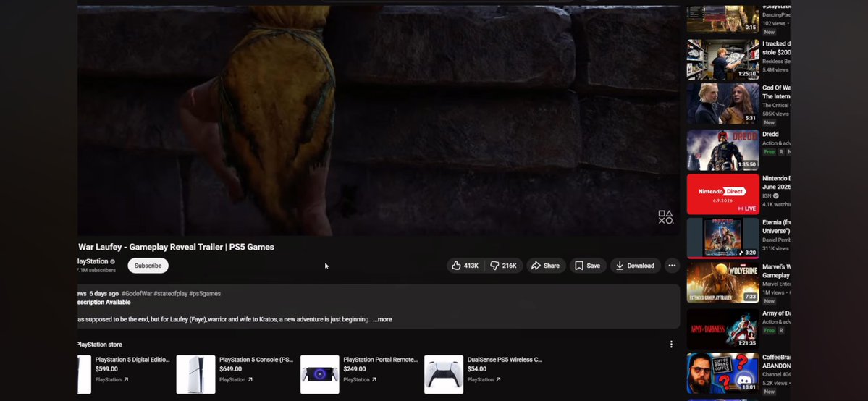The width and height of the screenshot is (868, 401).
Task: Open the #stateofplay hashtag
Action: tap(171, 294)
